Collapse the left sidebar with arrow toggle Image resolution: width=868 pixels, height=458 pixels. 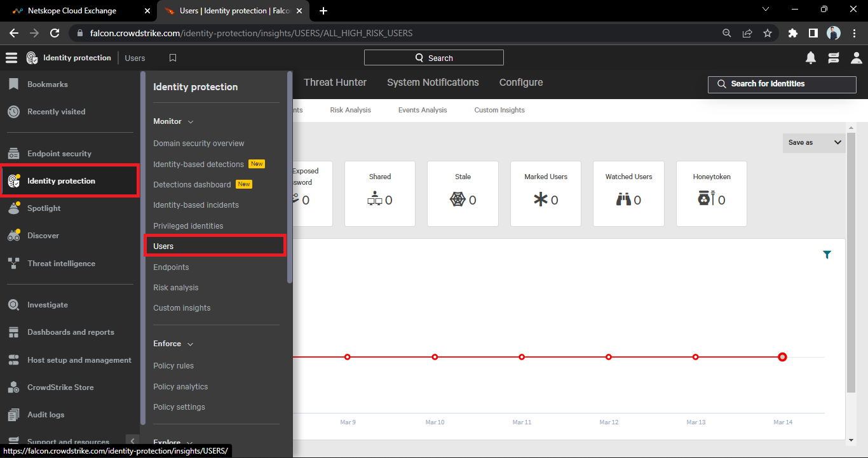[x=132, y=441]
